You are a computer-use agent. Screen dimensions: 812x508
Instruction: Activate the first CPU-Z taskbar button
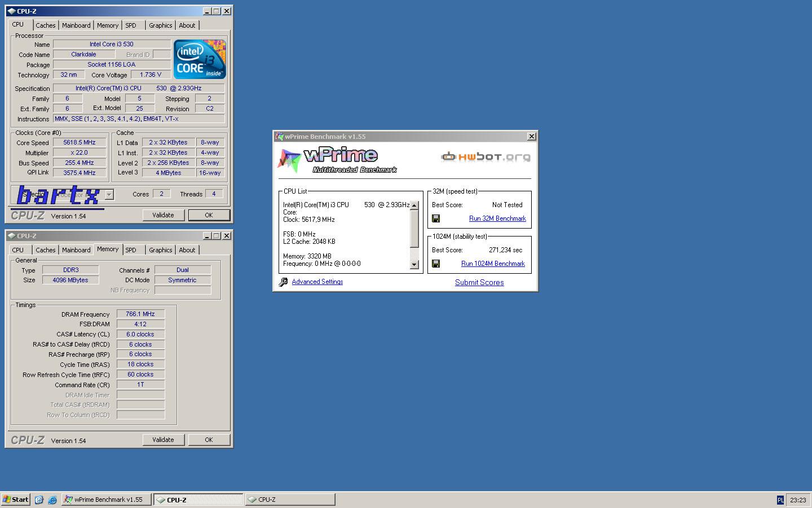(198, 500)
